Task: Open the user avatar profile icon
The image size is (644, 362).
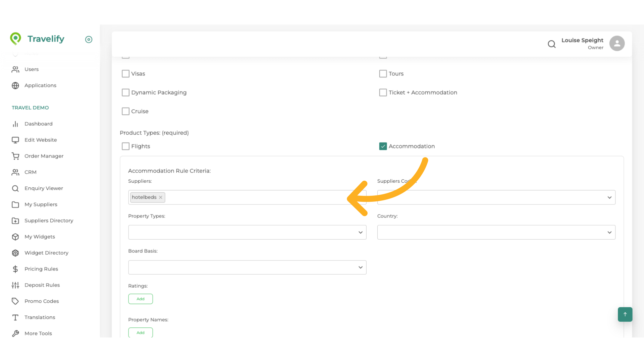Action: 616,44
